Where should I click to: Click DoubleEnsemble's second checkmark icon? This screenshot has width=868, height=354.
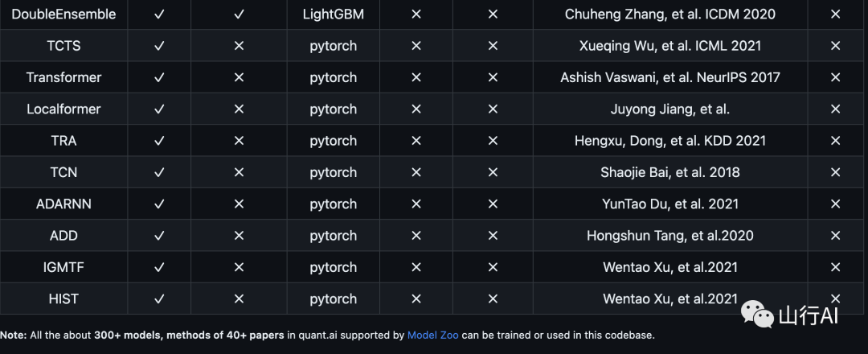click(x=240, y=14)
